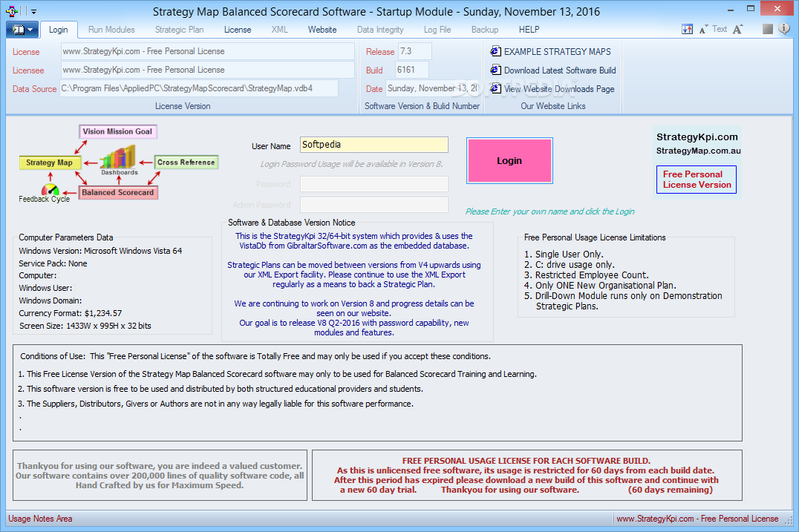
Task: Click the green Cross Reference box
Action: tap(186, 162)
